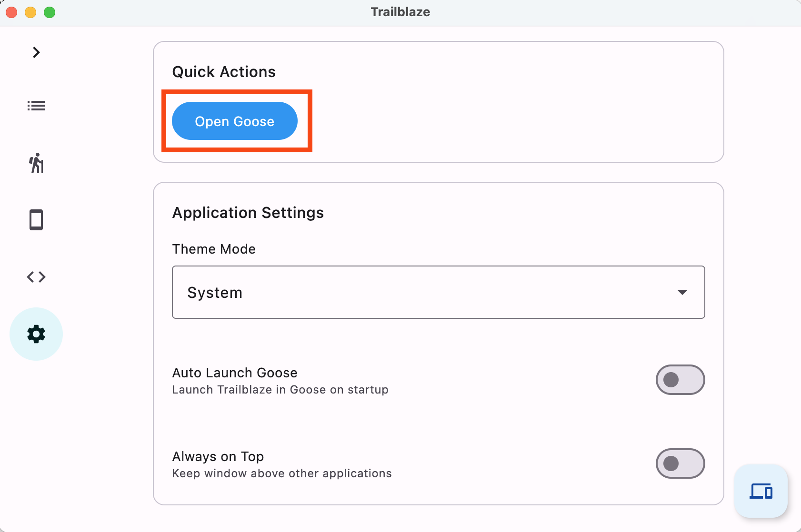Viewport: 801px width, 532px height.
Task: Click the Theme Mode dropdown arrow
Action: pyautogui.click(x=682, y=292)
